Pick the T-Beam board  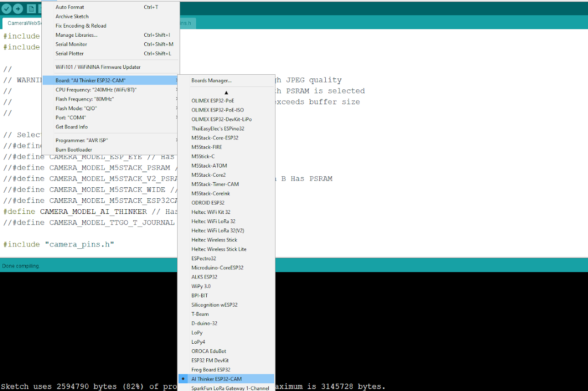pyautogui.click(x=226, y=314)
